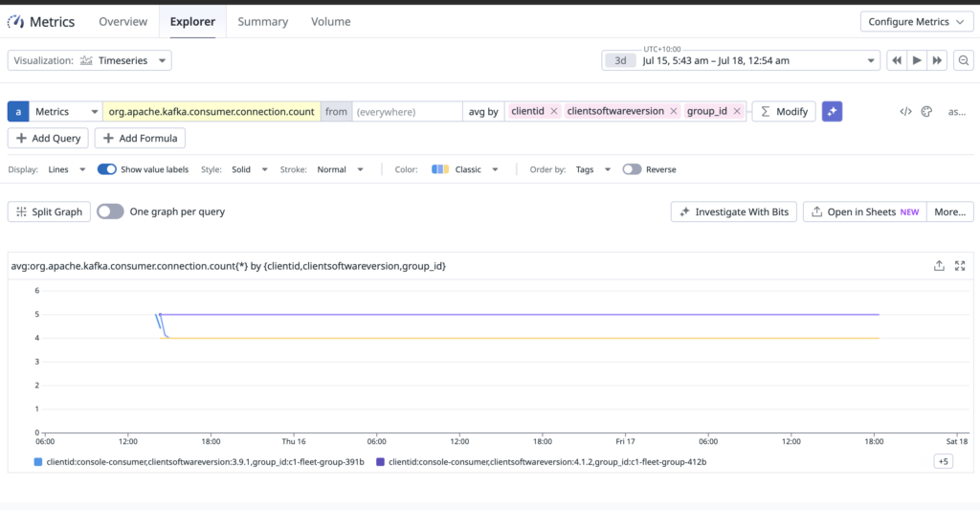Select the Explorer tab

(x=192, y=21)
